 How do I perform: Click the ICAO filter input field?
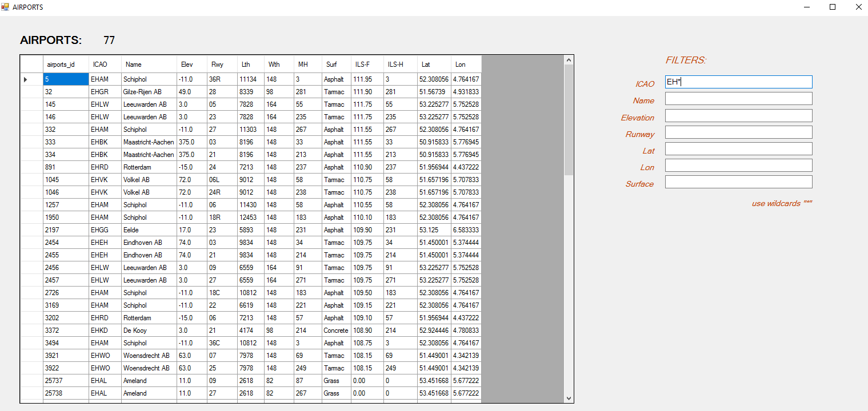tap(738, 82)
